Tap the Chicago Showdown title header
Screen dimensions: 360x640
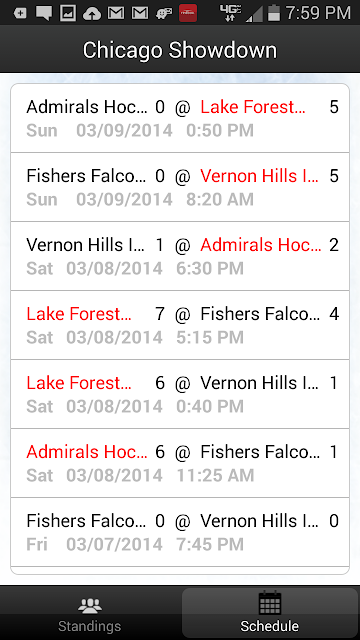[180, 50]
